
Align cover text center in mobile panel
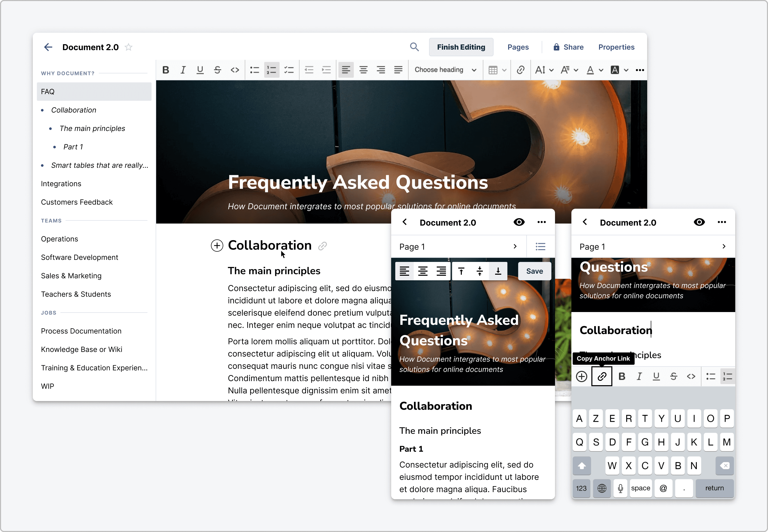click(423, 271)
